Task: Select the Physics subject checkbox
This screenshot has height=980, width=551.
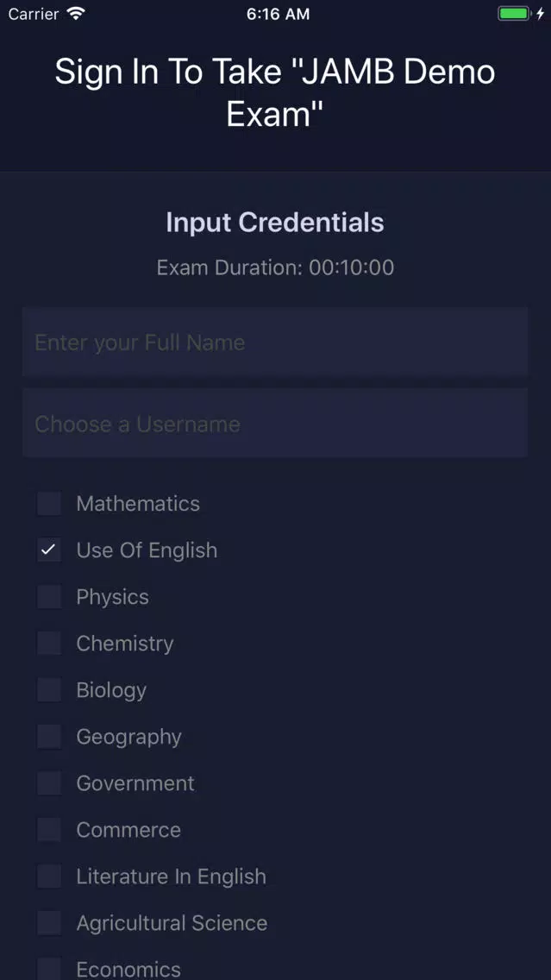Action: [49, 597]
